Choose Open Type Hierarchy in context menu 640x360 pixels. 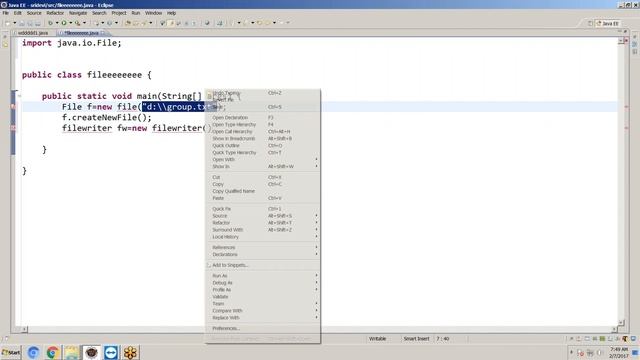point(263,124)
